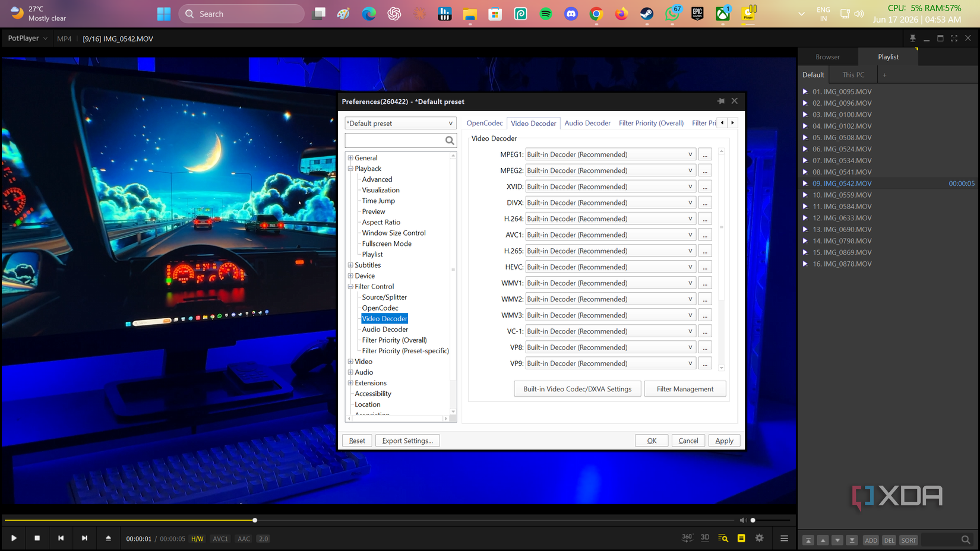980x551 pixels.
Task: Click DEL button in playlist
Action: [889, 540]
